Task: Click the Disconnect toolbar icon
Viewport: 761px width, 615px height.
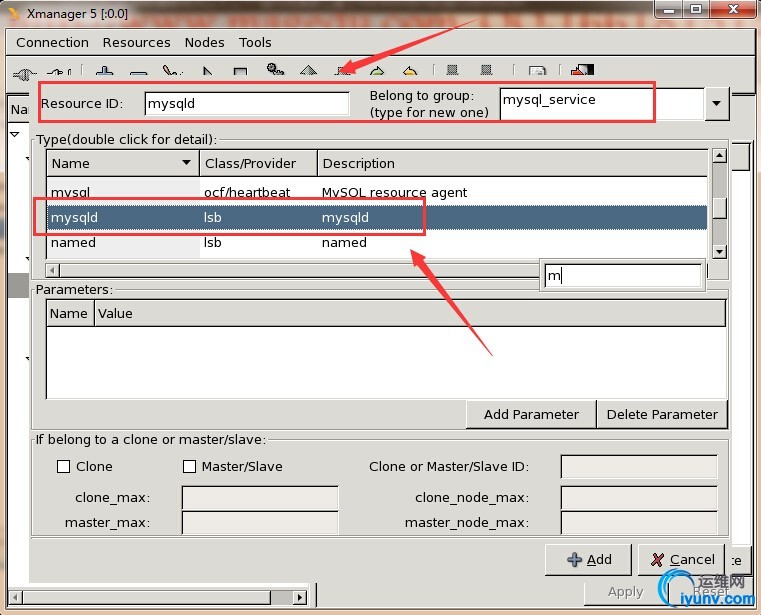Action: pos(59,72)
